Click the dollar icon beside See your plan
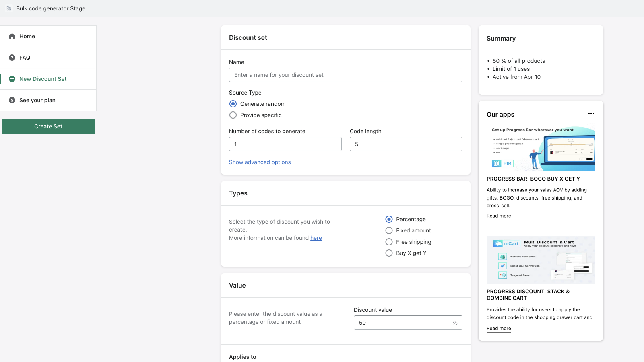 click(12, 100)
